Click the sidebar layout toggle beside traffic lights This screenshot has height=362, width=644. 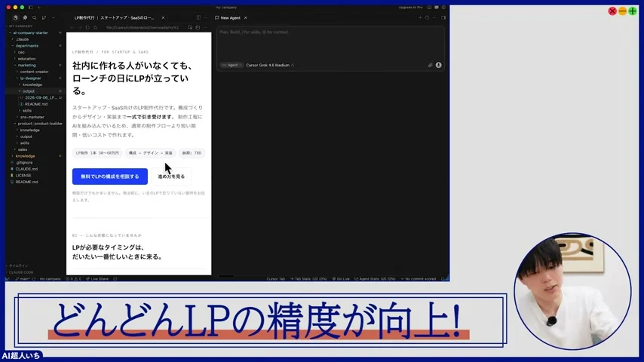pos(31,8)
